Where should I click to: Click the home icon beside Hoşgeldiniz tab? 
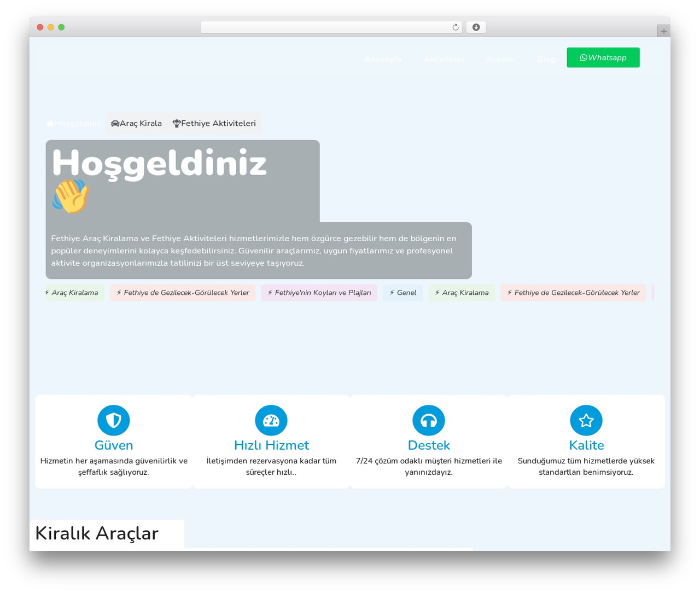coord(50,124)
